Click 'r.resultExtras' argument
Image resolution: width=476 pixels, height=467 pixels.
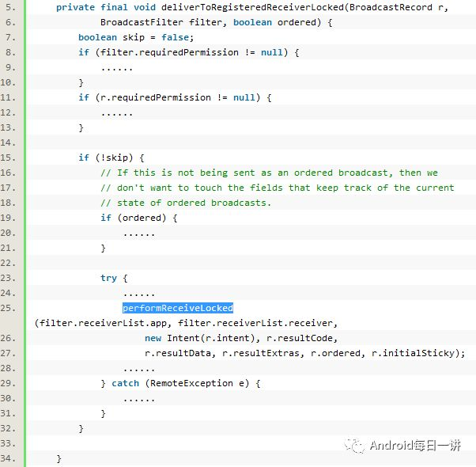[x=260, y=353]
